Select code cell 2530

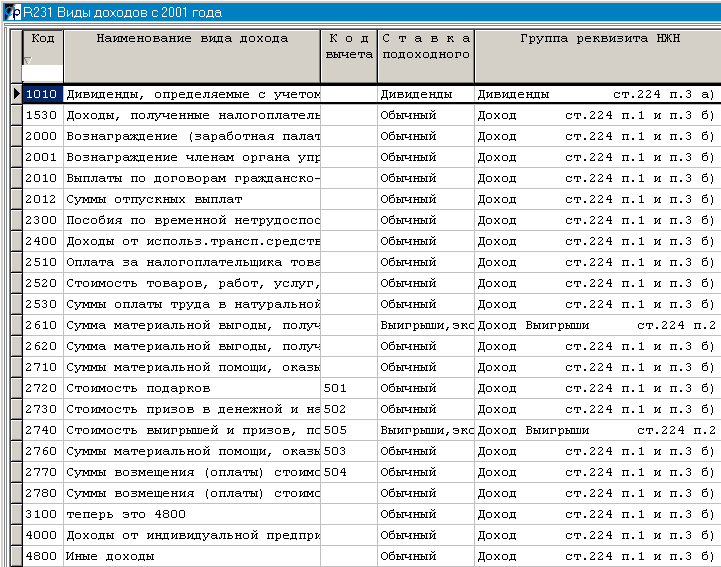42,304
